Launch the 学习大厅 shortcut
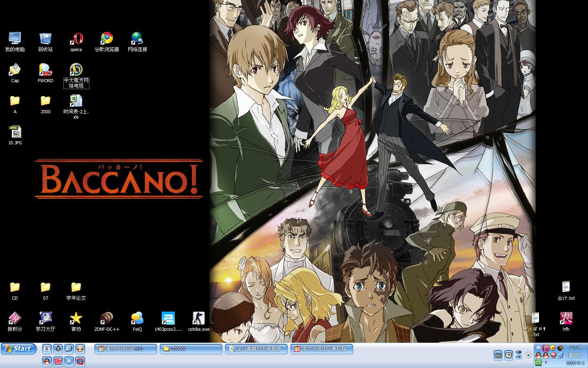The image size is (588, 368). pos(45,322)
